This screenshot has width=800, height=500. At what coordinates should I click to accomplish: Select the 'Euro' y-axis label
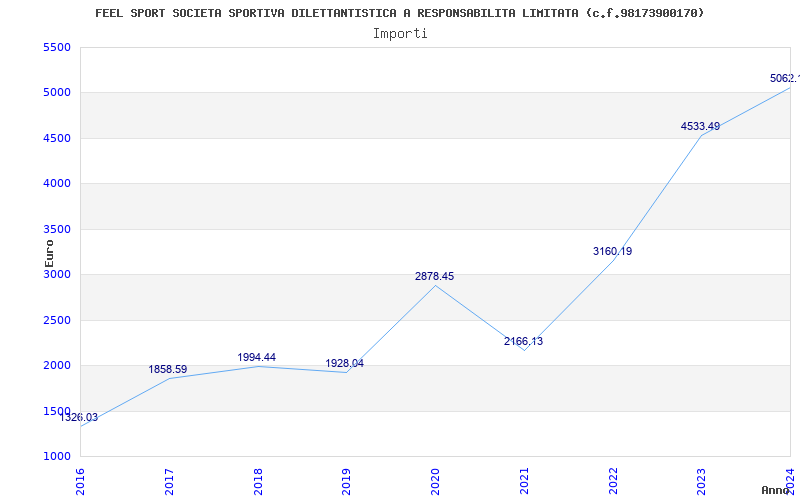[49, 253]
